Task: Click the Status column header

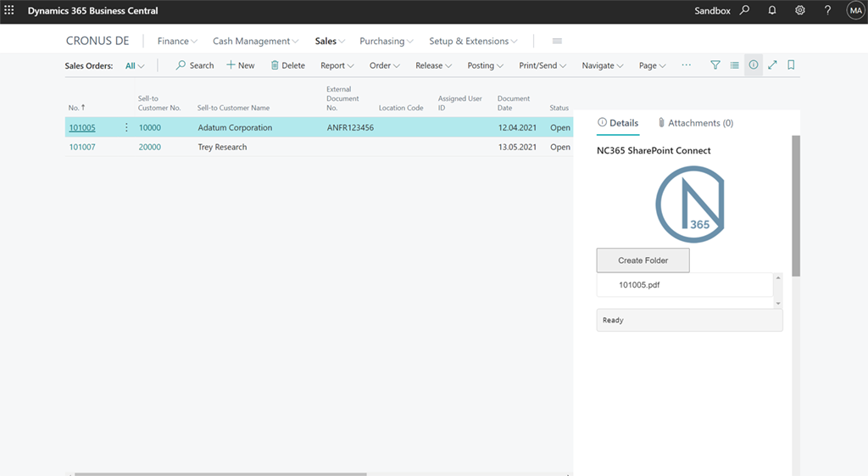Action: pyautogui.click(x=559, y=108)
